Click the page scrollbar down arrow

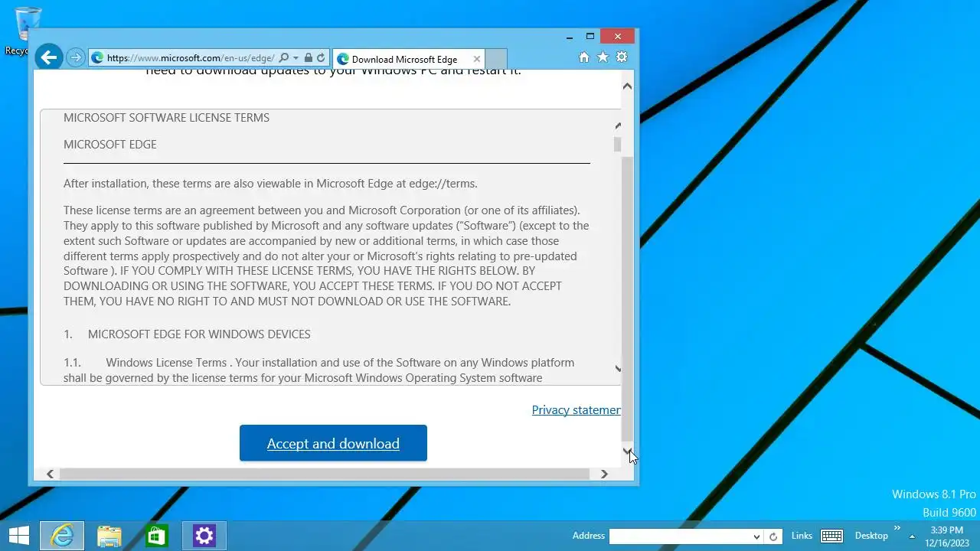(x=627, y=452)
